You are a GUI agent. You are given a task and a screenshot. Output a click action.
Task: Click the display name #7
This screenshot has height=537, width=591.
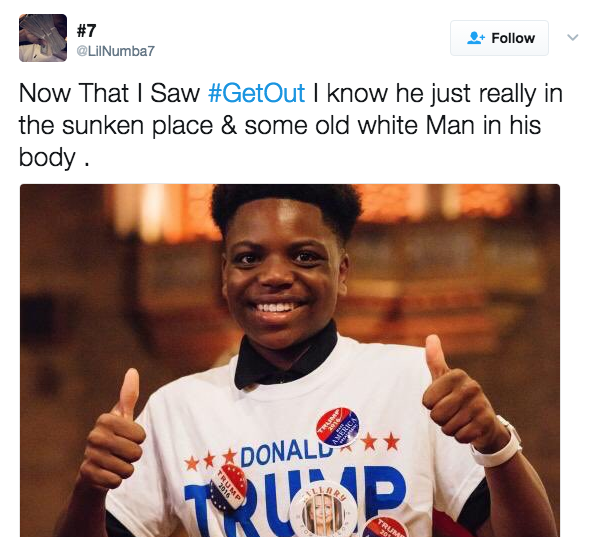(x=86, y=31)
